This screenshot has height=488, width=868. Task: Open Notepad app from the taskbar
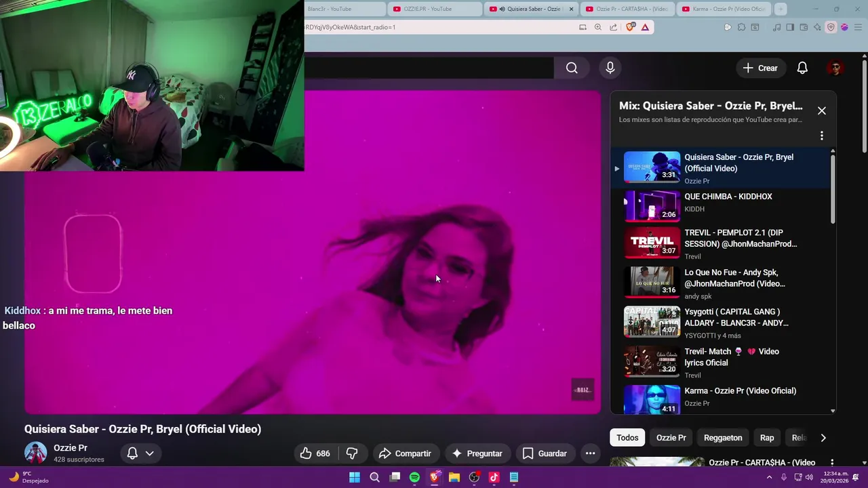(x=513, y=477)
